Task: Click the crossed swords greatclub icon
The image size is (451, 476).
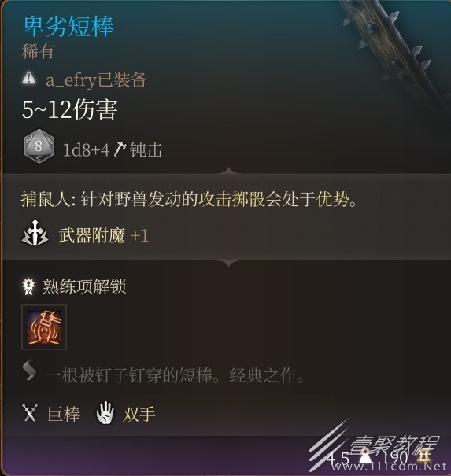Action: click(30, 412)
